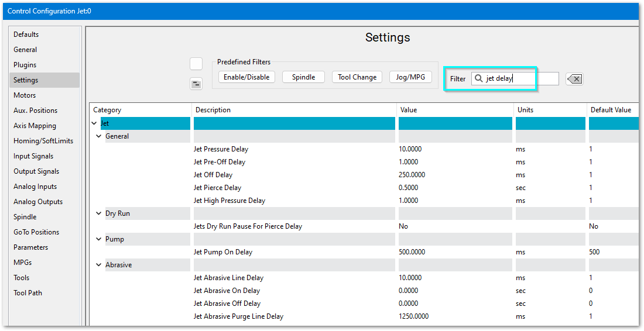The width and height of the screenshot is (644, 331).
Task: Click the clear filter backspace icon
Action: pos(574,79)
